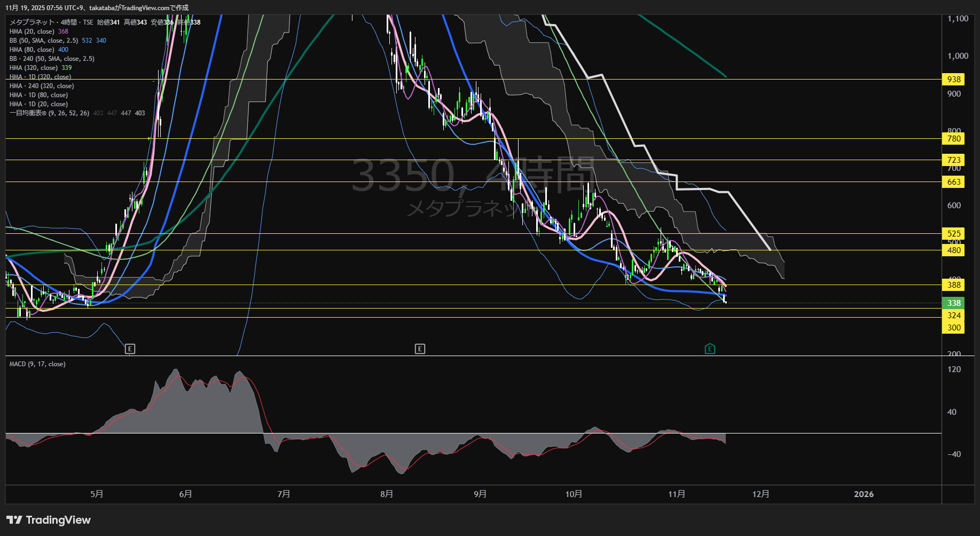980x536 pixels.
Task: Click the earnings E marker near May
Action: [x=130, y=349]
